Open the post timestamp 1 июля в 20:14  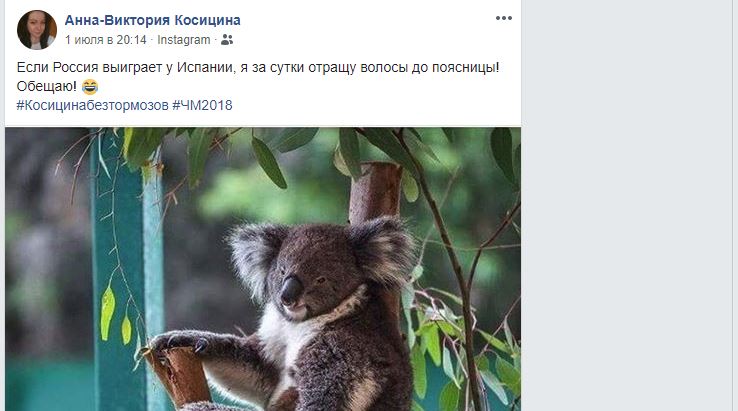106,40
